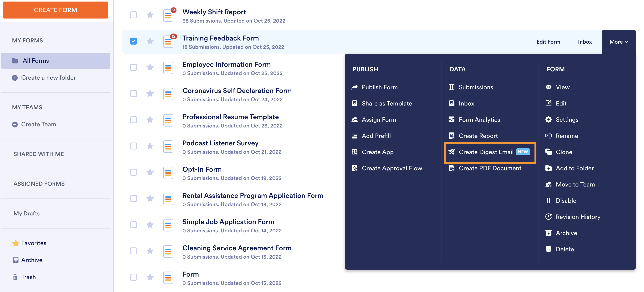Click the Revision History clock icon
Screen dimensions: 644x292
[548, 217]
